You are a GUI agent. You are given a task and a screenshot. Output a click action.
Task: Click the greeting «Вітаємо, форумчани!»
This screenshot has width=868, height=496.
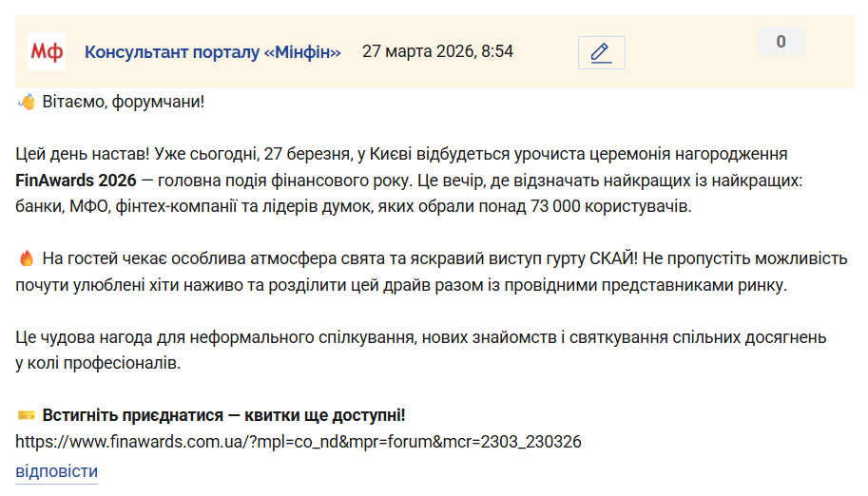[x=124, y=101]
